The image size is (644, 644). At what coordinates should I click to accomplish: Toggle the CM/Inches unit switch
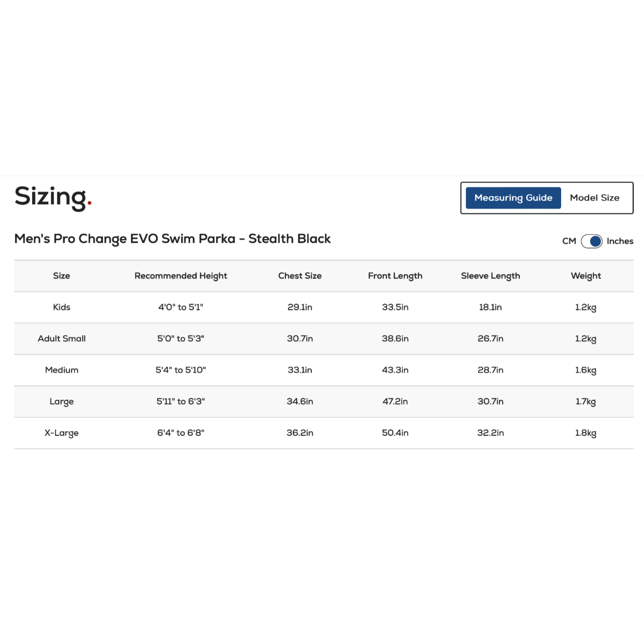pyautogui.click(x=592, y=241)
